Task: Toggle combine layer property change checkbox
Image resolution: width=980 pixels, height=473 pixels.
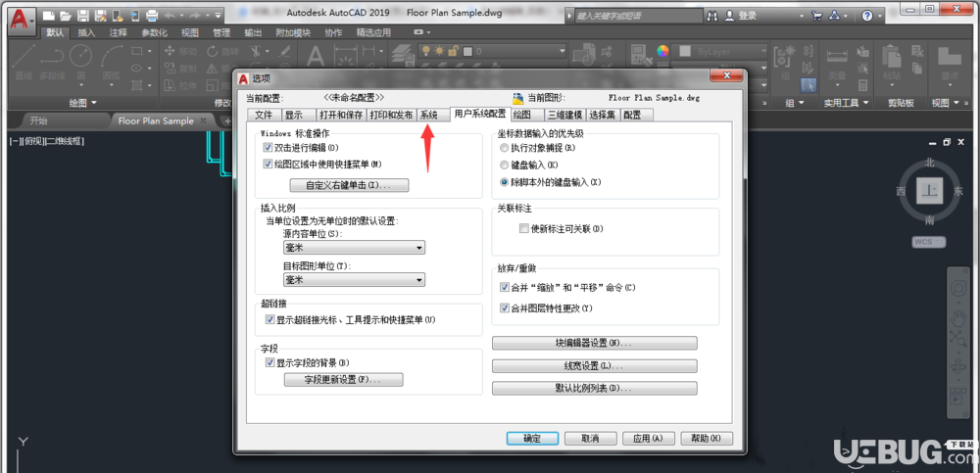Action: pyautogui.click(x=505, y=308)
